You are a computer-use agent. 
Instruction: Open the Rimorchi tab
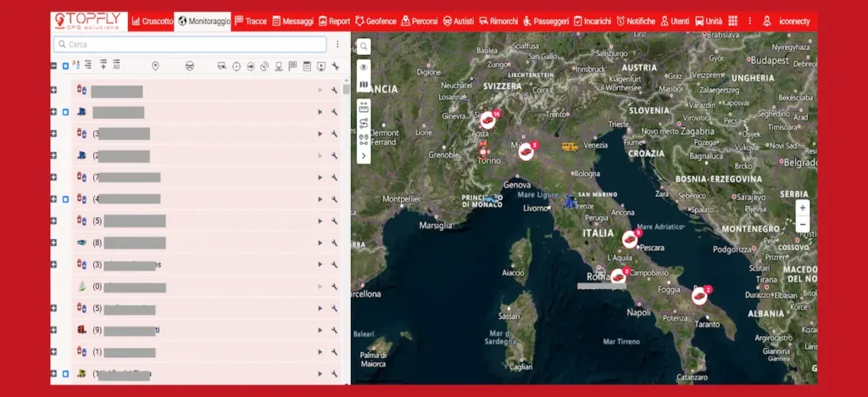click(x=498, y=21)
